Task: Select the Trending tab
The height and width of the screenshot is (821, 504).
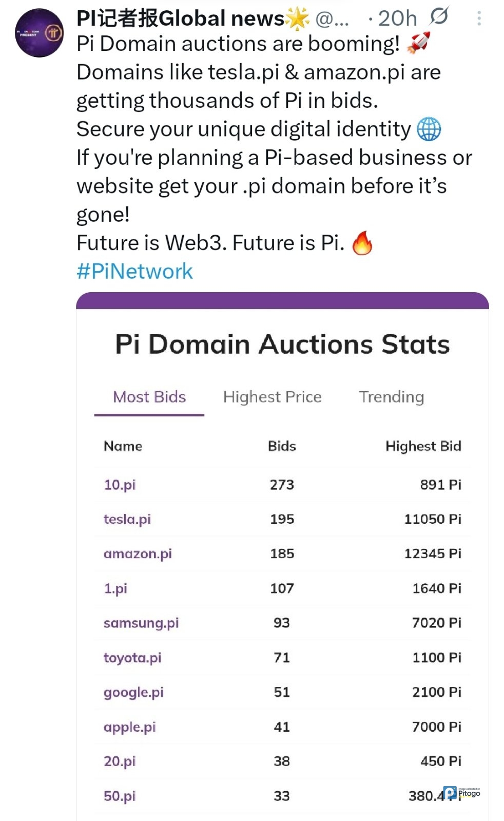Action: click(x=391, y=397)
